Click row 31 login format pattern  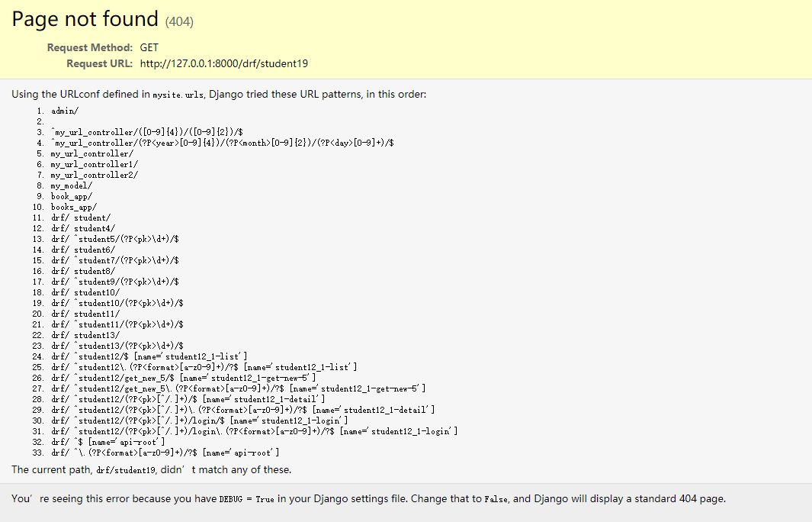[x=254, y=431]
